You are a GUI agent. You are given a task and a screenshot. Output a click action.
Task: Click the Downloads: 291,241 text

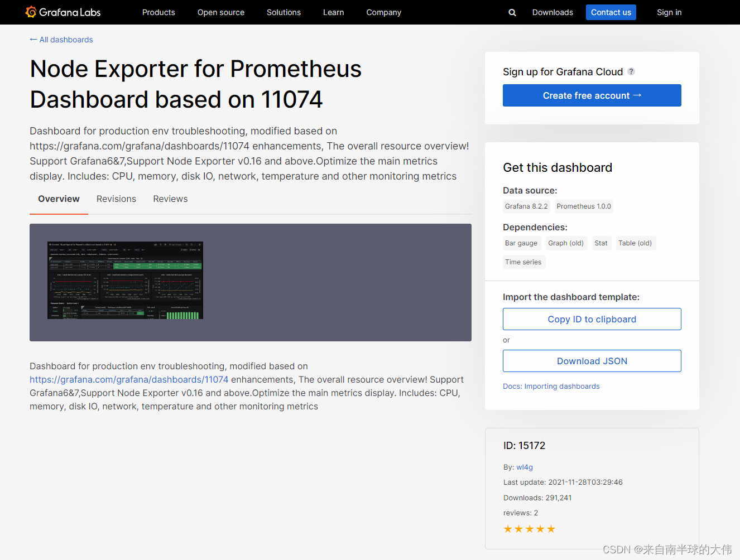pos(537,498)
